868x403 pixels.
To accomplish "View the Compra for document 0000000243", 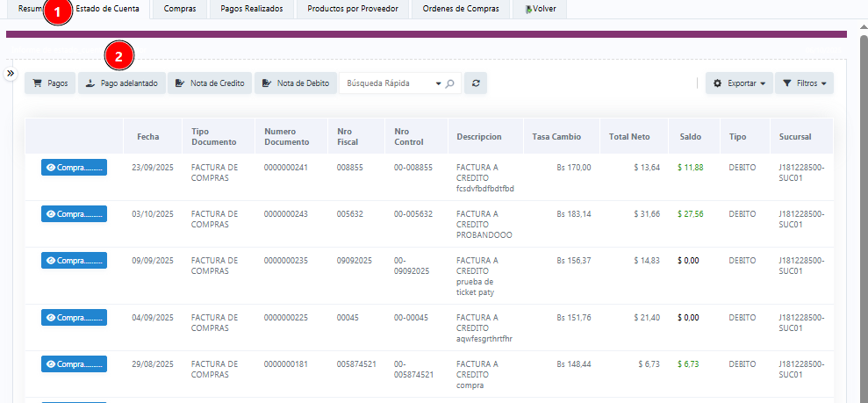I will pyautogui.click(x=74, y=213).
